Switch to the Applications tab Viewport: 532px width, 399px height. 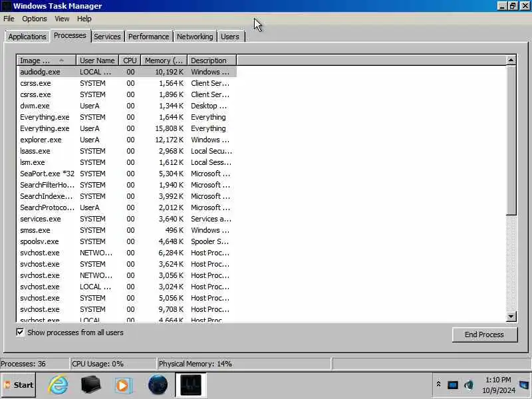click(27, 37)
